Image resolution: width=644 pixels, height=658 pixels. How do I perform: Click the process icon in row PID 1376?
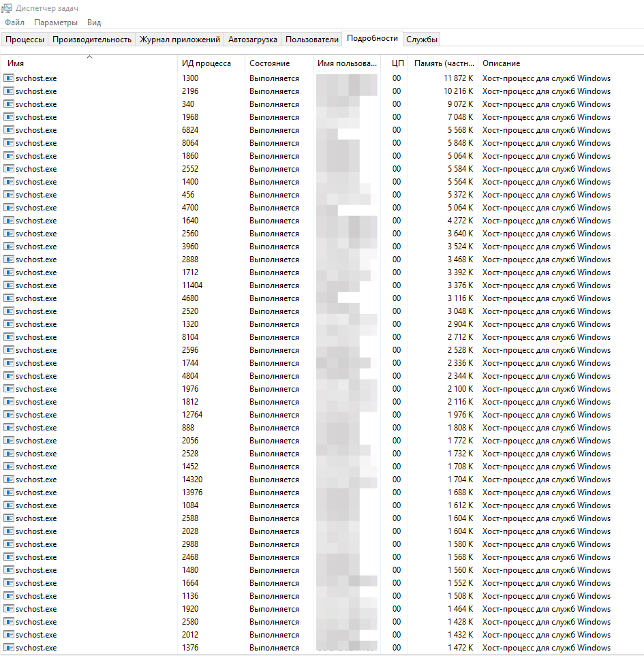click(9, 648)
